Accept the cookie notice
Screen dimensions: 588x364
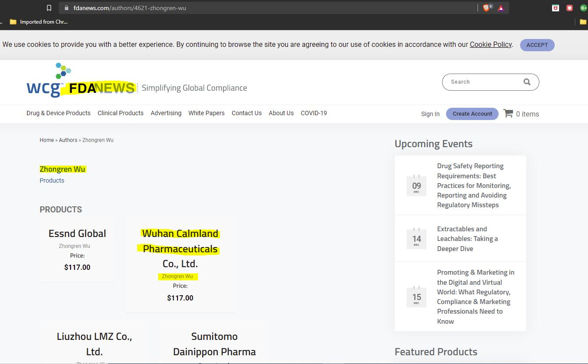tap(537, 45)
